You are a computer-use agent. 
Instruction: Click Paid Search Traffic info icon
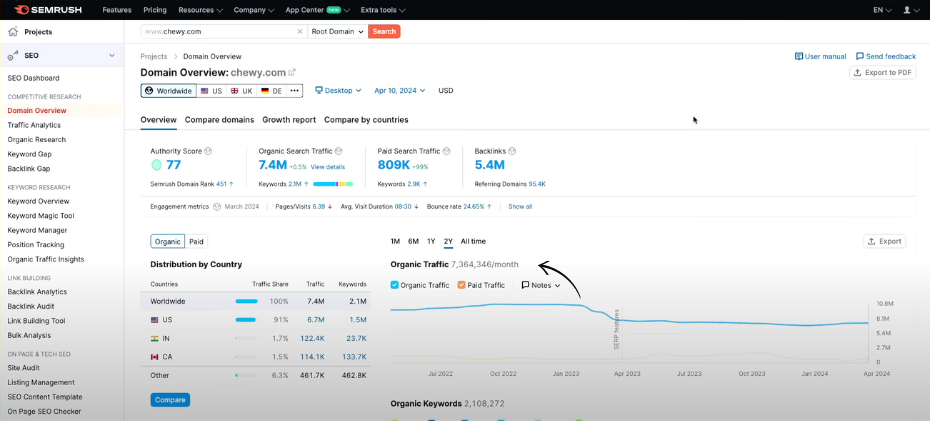click(x=447, y=151)
